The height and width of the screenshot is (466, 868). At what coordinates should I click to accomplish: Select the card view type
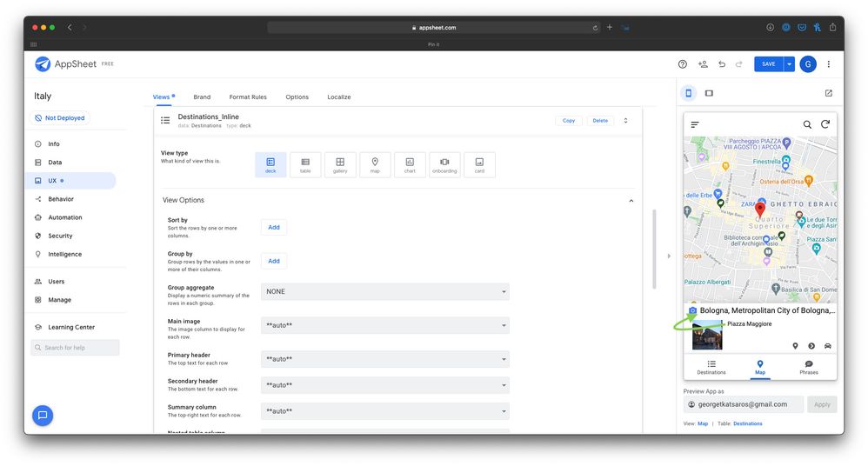point(479,164)
